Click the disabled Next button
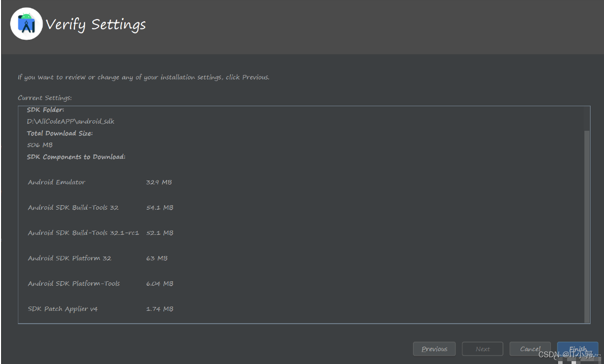This screenshot has width=604, height=364. 483,348
